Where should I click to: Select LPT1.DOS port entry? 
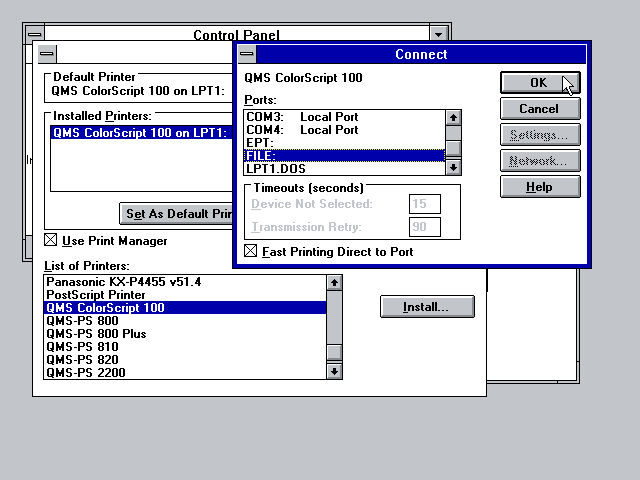point(344,169)
